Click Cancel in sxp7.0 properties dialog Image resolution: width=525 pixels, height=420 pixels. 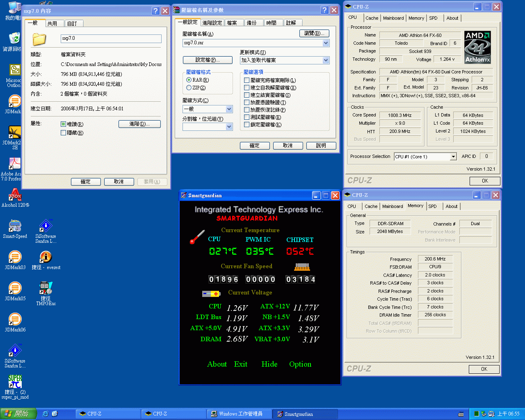119,182
